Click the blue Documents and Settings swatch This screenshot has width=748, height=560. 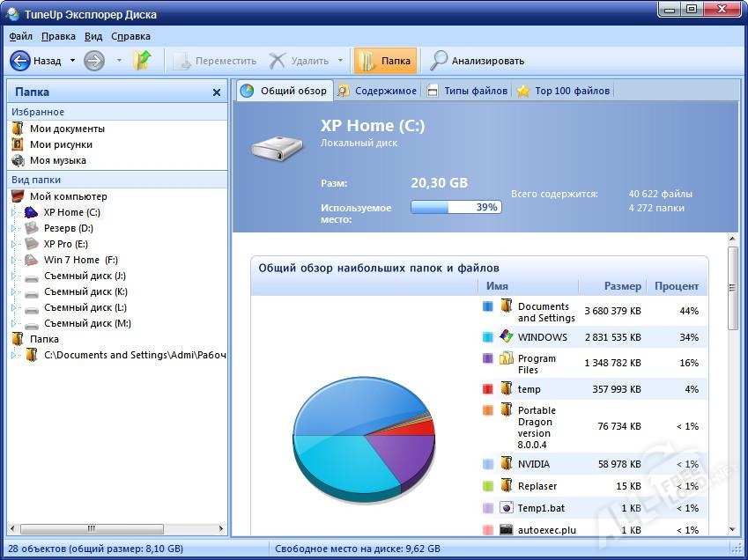pyautogui.click(x=487, y=306)
